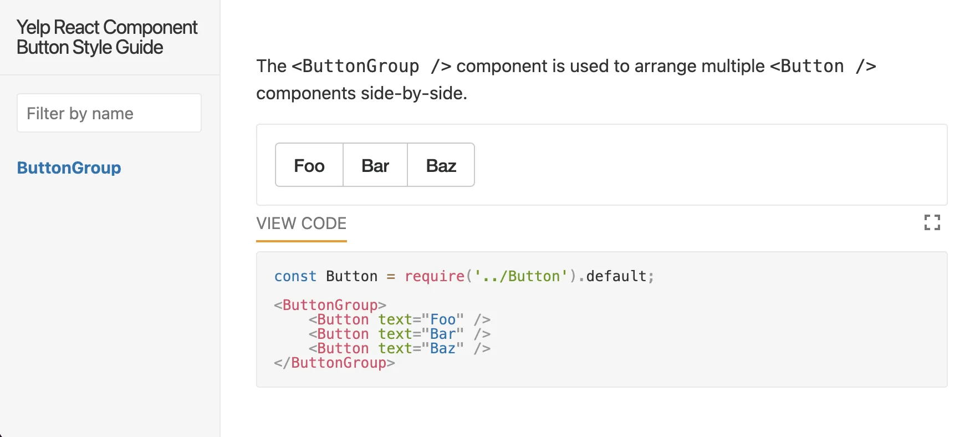980x437 pixels.
Task: Click the Baz button
Action: pos(441,165)
